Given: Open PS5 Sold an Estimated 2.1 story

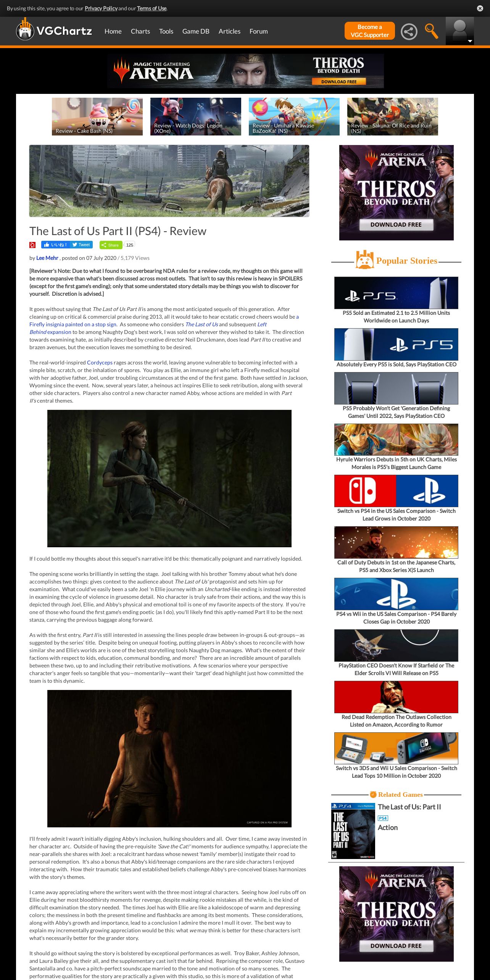Looking at the screenshot, I should point(396,317).
